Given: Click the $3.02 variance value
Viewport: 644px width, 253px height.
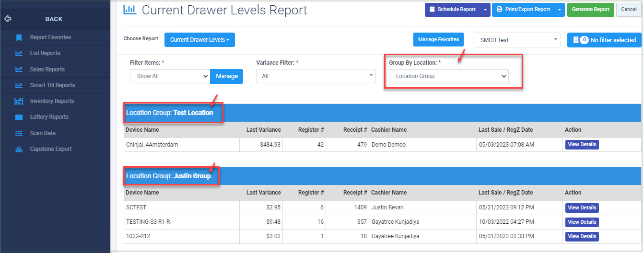Looking at the screenshot, I should pyautogui.click(x=272, y=236).
